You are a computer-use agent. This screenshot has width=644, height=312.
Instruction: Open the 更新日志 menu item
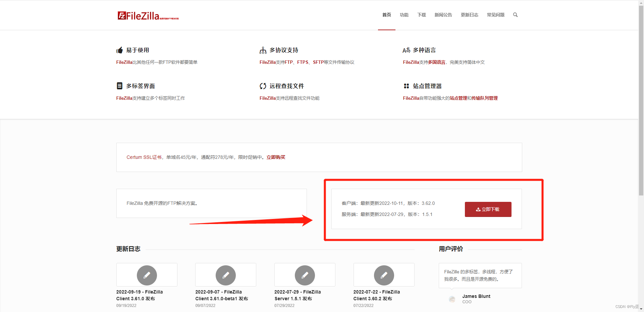(469, 15)
